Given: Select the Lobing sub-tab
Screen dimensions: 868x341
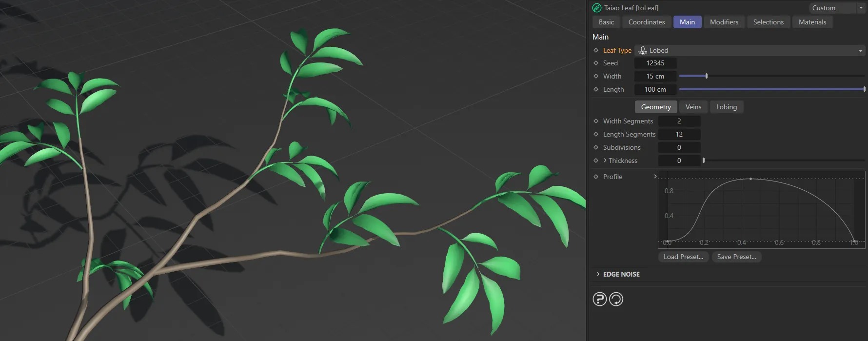Looking at the screenshot, I should (x=727, y=107).
